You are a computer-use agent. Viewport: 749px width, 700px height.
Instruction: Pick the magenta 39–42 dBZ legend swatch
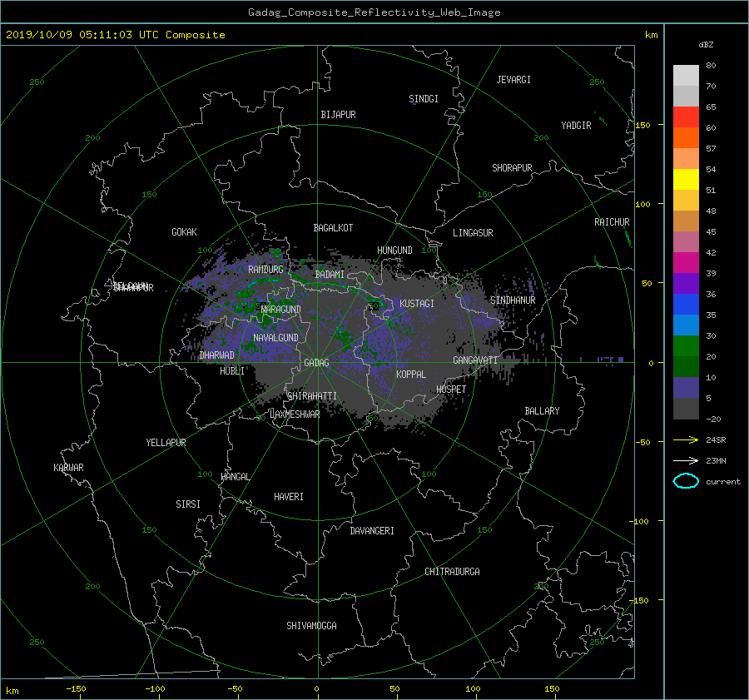[x=686, y=263]
